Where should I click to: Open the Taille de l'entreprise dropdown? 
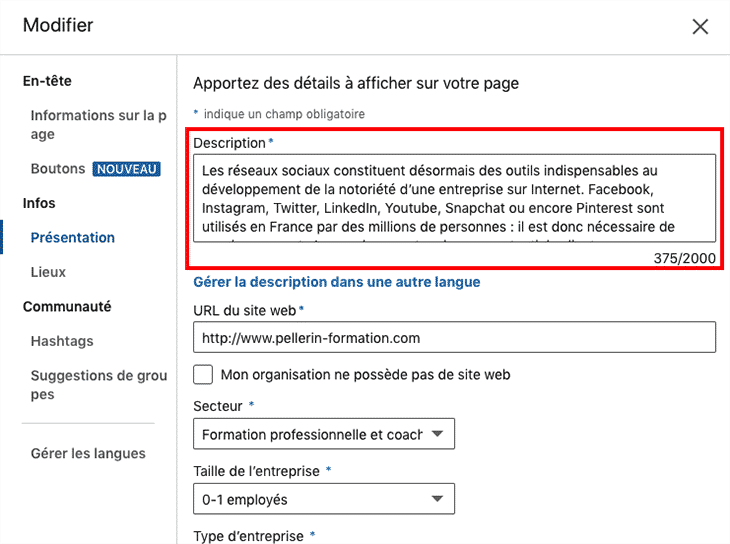click(324, 499)
